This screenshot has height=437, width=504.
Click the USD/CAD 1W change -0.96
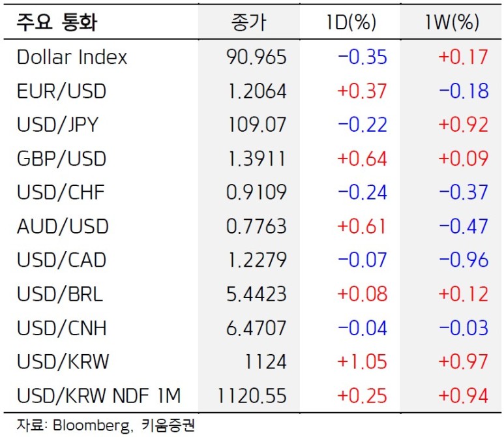click(463, 260)
